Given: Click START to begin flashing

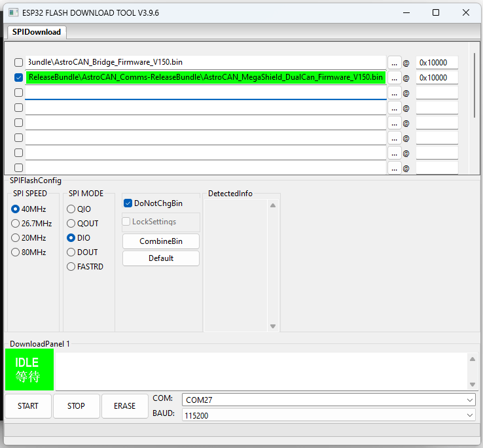Looking at the screenshot, I should tap(28, 406).
